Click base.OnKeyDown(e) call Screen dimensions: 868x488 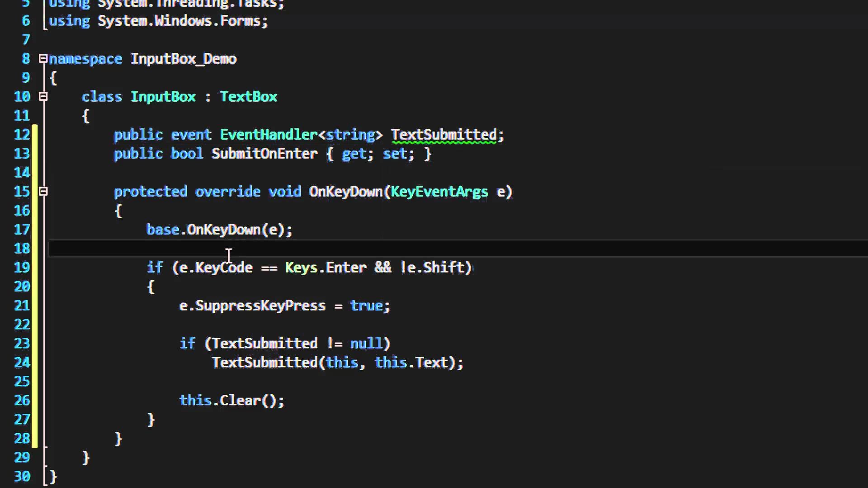tap(219, 230)
